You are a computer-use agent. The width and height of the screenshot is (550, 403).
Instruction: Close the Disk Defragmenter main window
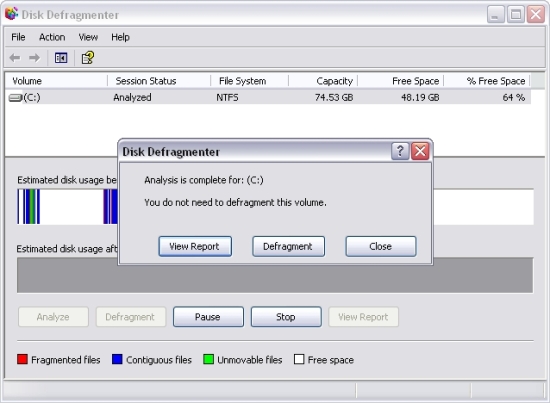point(536,14)
